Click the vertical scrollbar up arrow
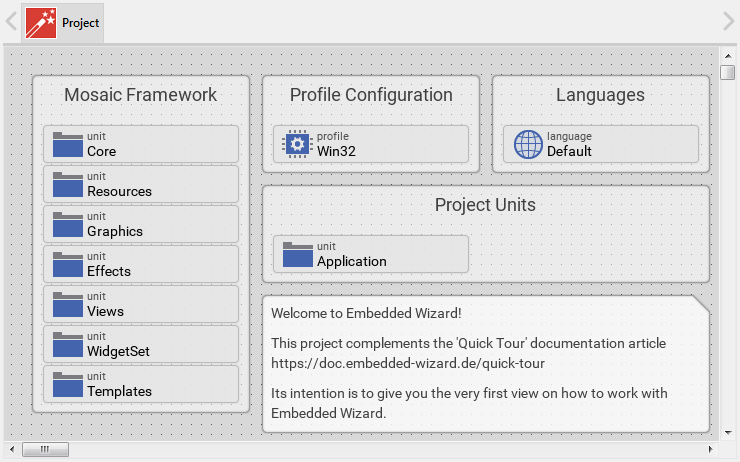The image size is (740, 462). click(728, 56)
